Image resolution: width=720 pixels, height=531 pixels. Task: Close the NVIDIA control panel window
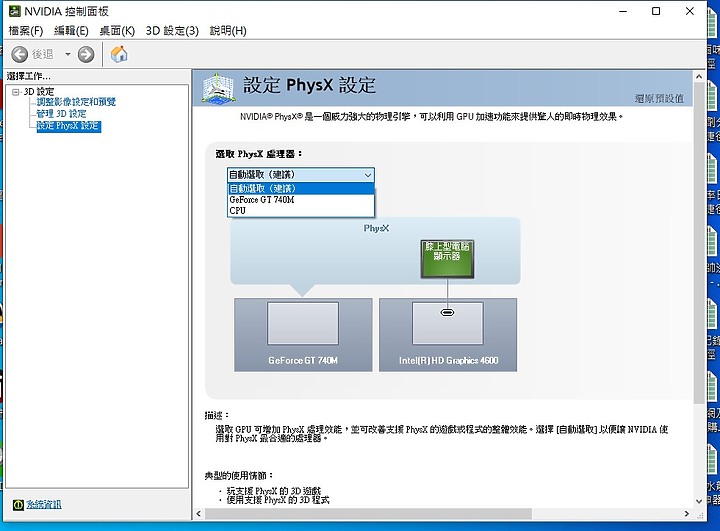[x=690, y=11]
